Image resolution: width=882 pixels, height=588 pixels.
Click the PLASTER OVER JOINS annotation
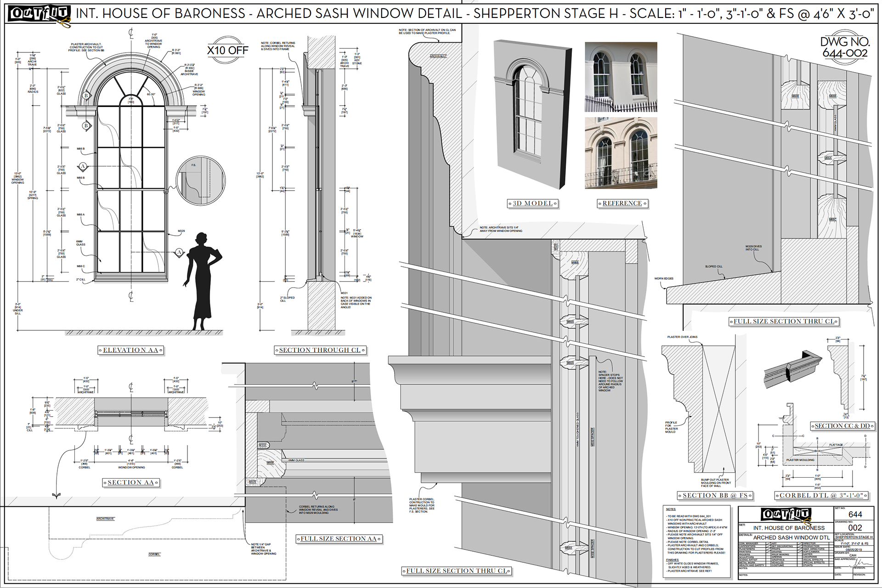(682, 337)
